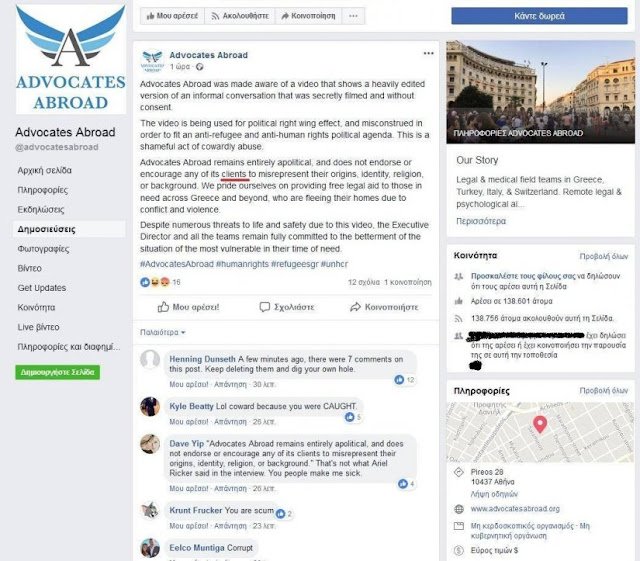Image resolution: width=640 pixels, height=561 pixels.
Task: Open www.advocatesabroad.org website link
Action: pos(515,509)
